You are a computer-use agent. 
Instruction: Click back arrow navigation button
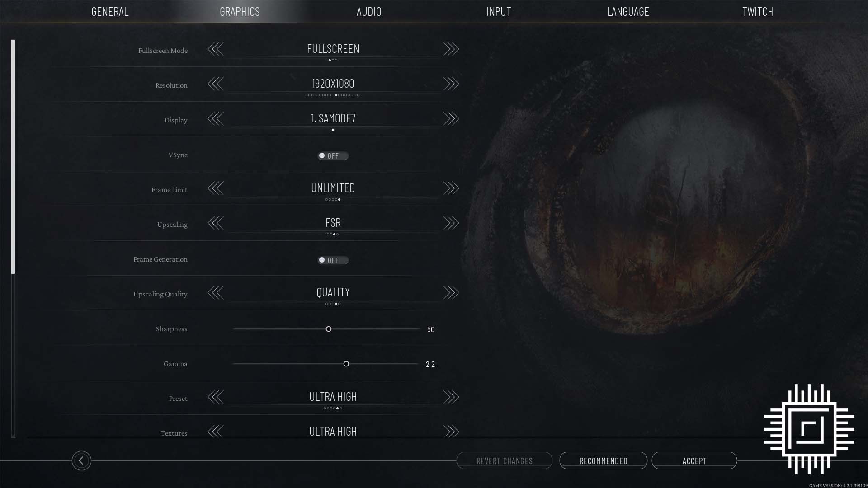(x=81, y=460)
